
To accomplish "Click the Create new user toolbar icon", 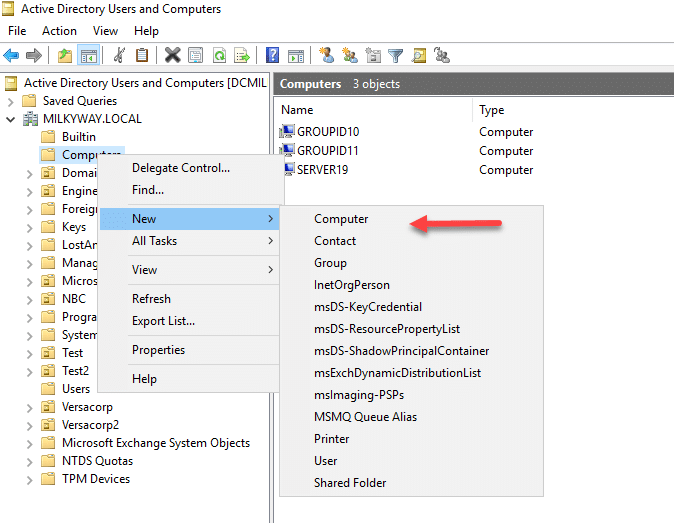I will [x=327, y=55].
